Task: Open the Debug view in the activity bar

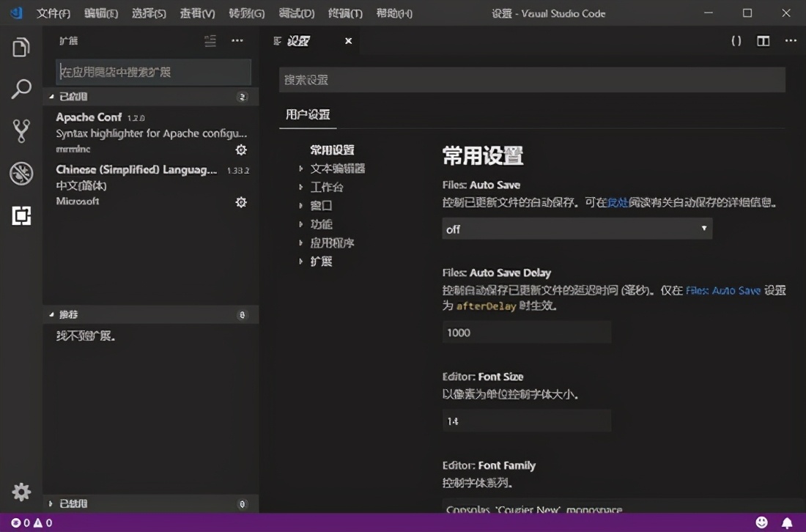Action: pos(20,174)
